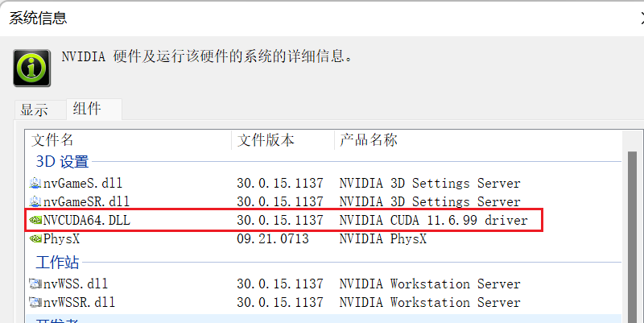Image resolution: width=644 pixels, height=323 pixels.
Task: Switch to the 显示 tab
Action: coord(35,110)
